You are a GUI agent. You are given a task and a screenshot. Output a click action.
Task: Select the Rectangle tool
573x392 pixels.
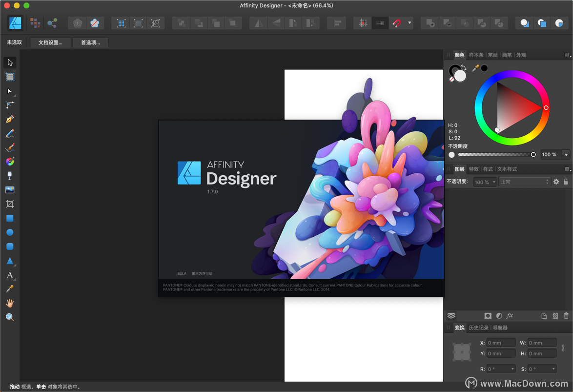click(x=10, y=218)
